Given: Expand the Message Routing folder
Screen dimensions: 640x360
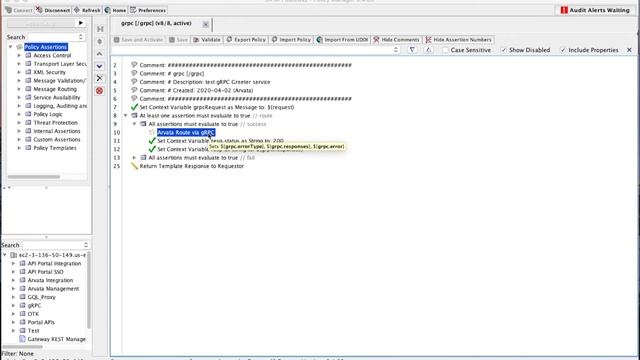Looking at the screenshot, I should 19,89.
